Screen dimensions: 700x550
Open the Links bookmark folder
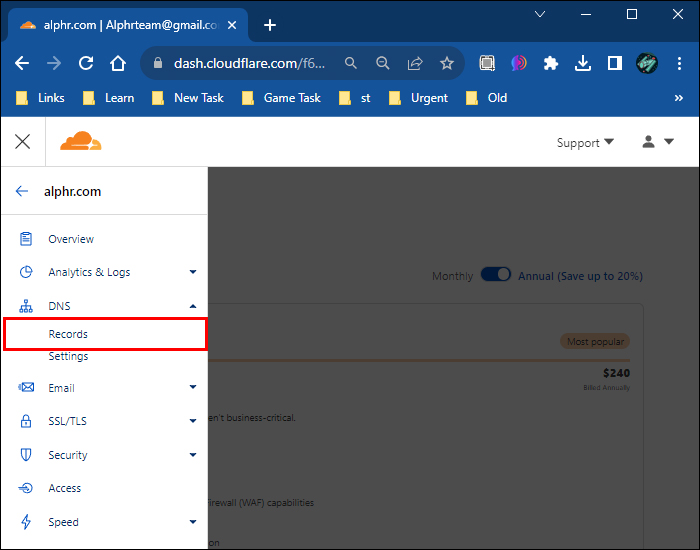pos(40,98)
